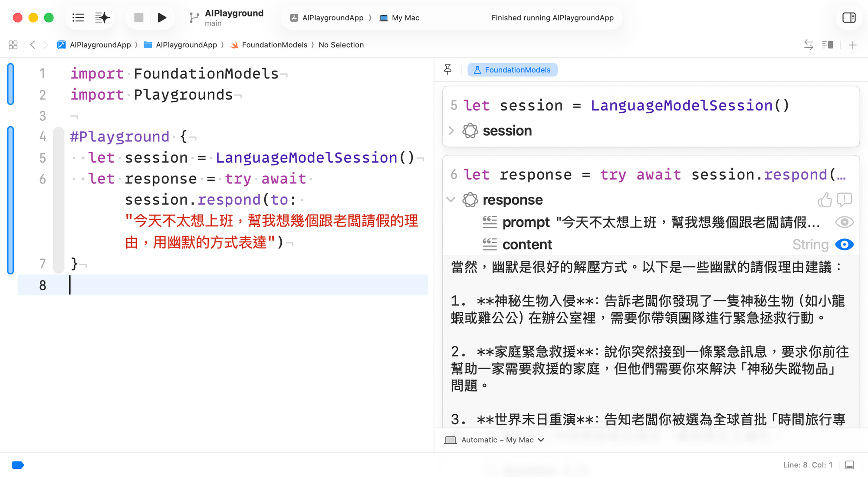Viewport: 868px width, 477px height.
Task: Expand the session result disclosure
Action: click(x=451, y=131)
